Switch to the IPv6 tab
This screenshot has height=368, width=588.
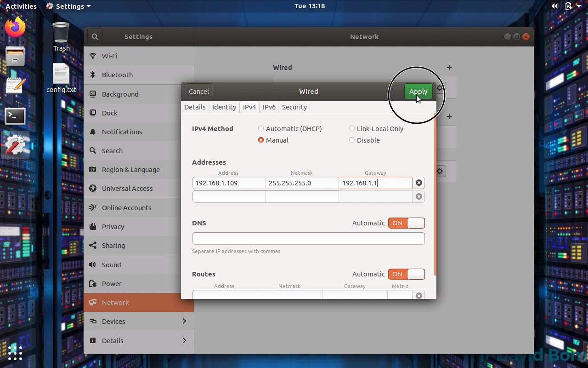(x=269, y=107)
